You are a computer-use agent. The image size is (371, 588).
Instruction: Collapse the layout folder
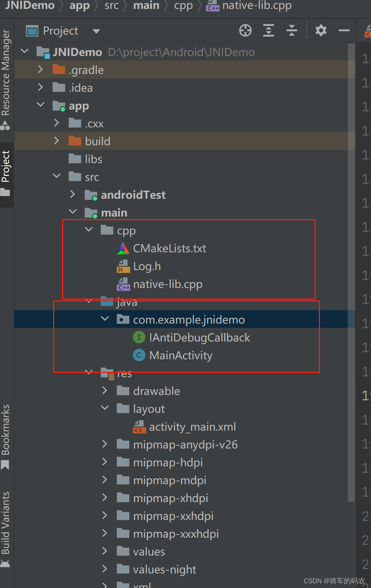pyautogui.click(x=105, y=408)
